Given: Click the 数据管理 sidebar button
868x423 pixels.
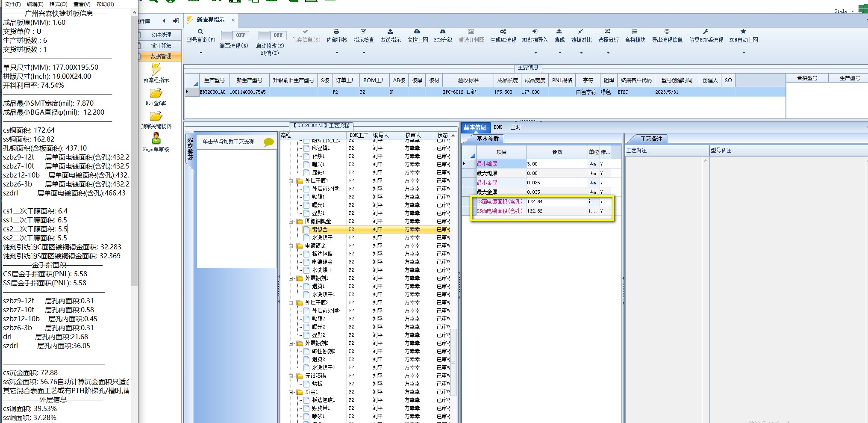Looking at the screenshot, I should coord(161,56).
